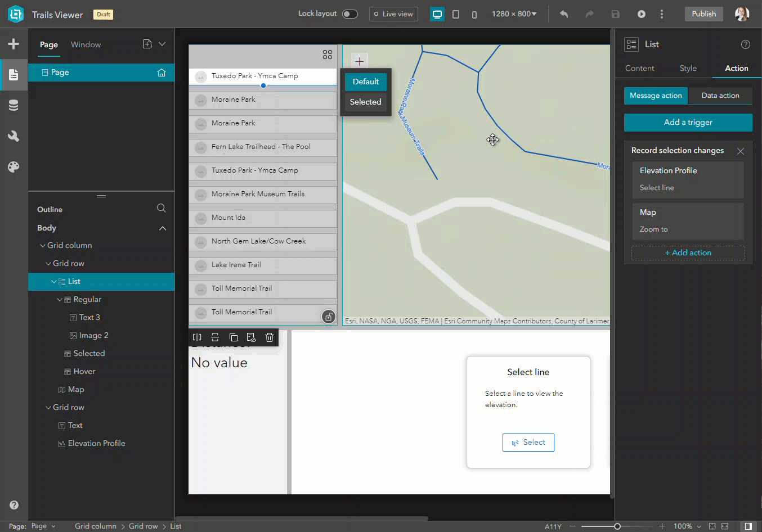Choose the Selected list state

click(366, 102)
